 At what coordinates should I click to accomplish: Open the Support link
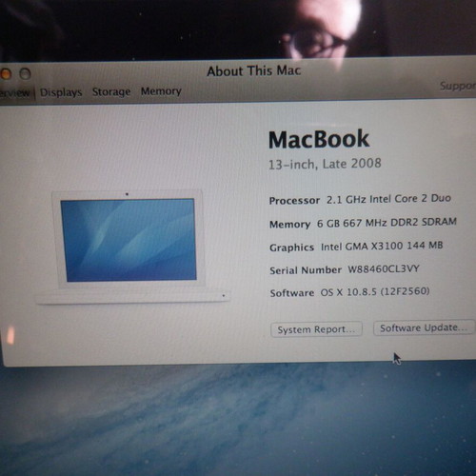(x=458, y=86)
